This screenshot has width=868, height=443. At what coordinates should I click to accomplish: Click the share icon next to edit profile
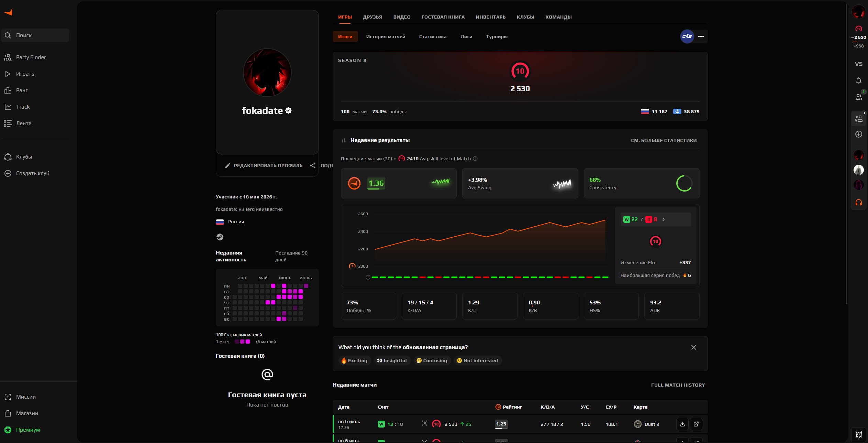click(313, 165)
